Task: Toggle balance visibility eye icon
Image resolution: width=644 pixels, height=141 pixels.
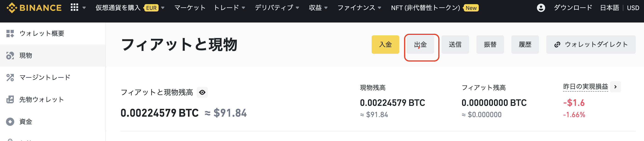Action: pyautogui.click(x=202, y=93)
